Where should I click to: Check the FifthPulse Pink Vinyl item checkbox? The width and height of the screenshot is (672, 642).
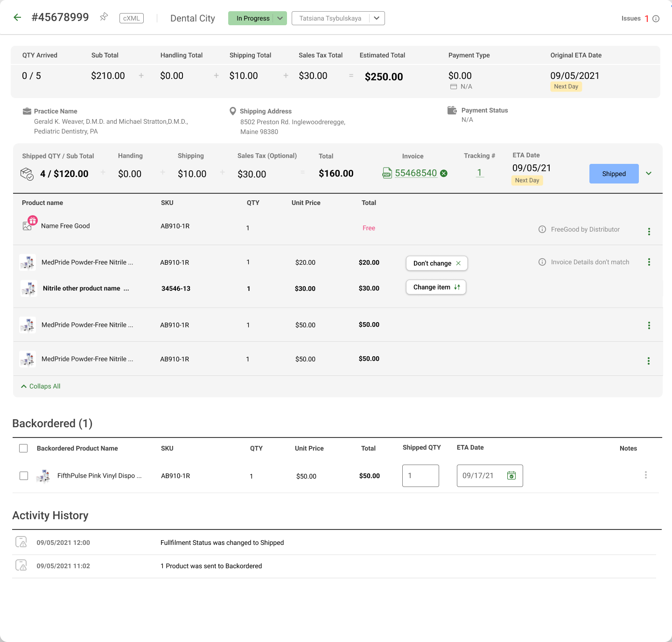point(24,476)
